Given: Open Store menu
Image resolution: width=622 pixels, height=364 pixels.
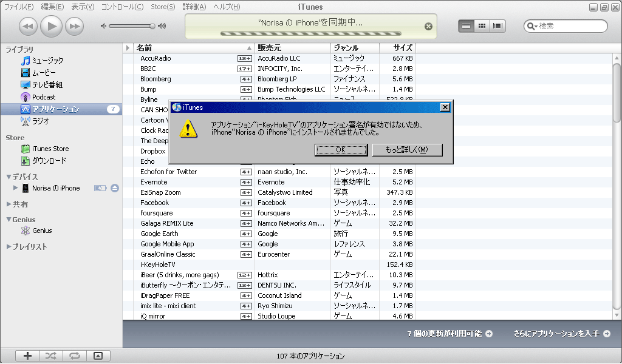Looking at the screenshot, I should click(x=163, y=7).
